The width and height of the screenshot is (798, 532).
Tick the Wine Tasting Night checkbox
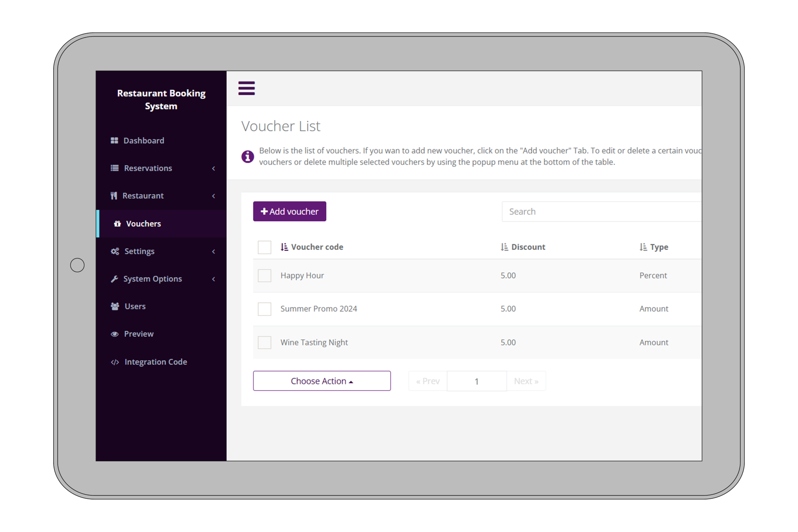(x=264, y=342)
